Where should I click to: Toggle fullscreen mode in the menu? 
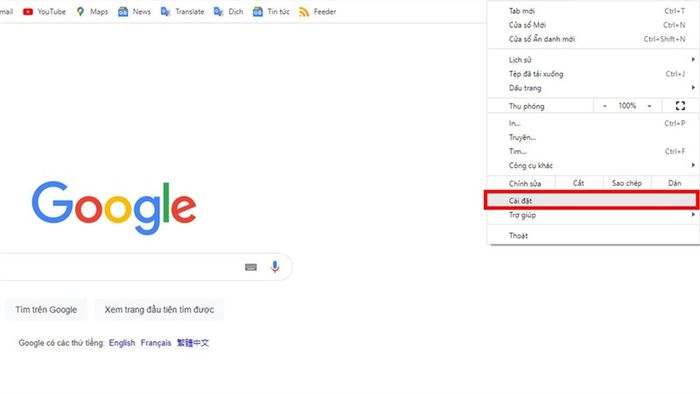680,106
